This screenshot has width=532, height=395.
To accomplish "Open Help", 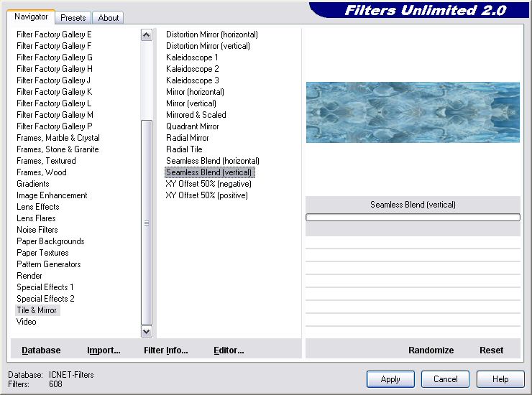I will (x=500, y=378).
